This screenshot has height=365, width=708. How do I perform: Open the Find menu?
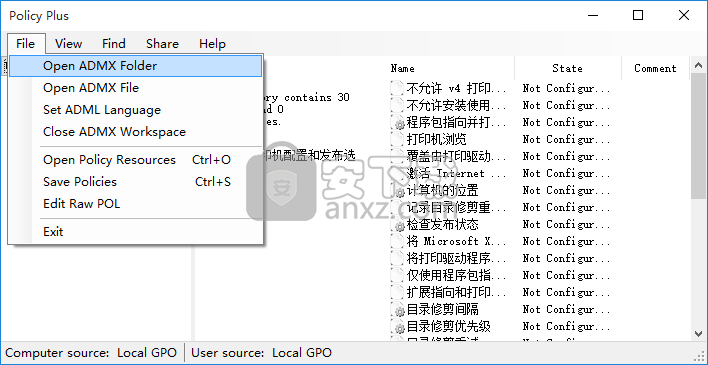point(113,44)
